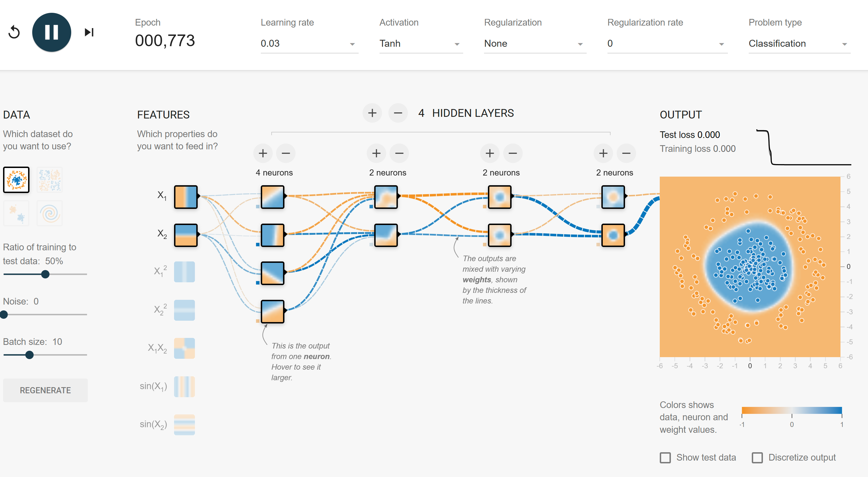Step forward one epoch

(x=89, y=32)
